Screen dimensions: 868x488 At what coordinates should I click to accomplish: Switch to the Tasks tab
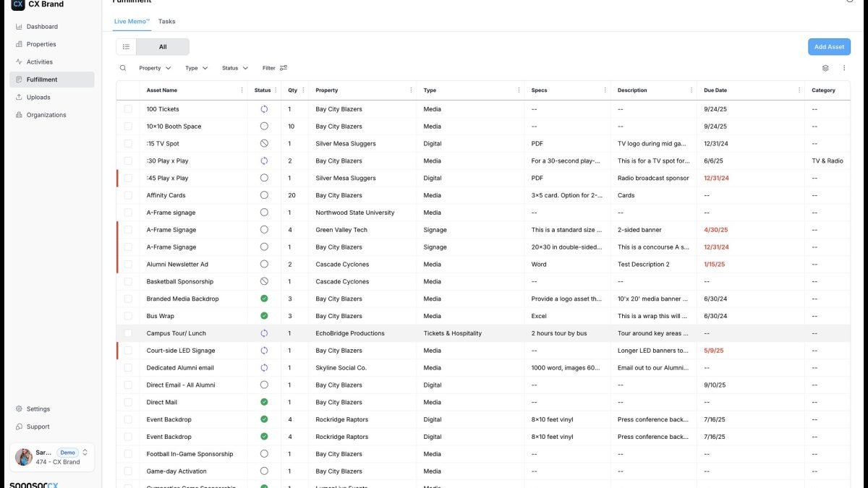pos(166,21)
